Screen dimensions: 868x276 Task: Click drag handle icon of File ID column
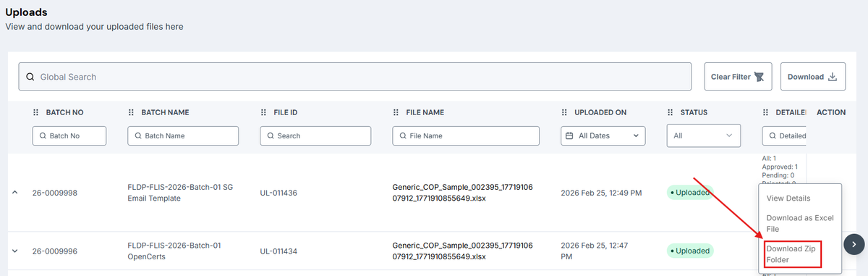tap(263, 112)
